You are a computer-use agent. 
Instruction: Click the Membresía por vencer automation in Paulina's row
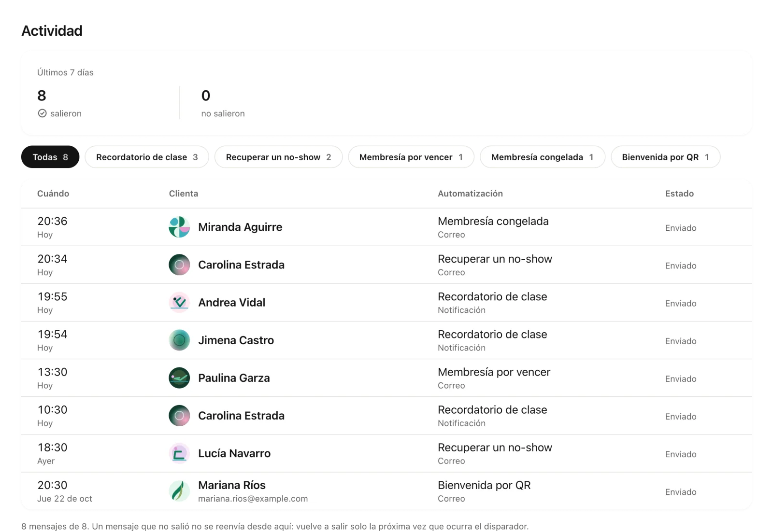tap(494, 372)
